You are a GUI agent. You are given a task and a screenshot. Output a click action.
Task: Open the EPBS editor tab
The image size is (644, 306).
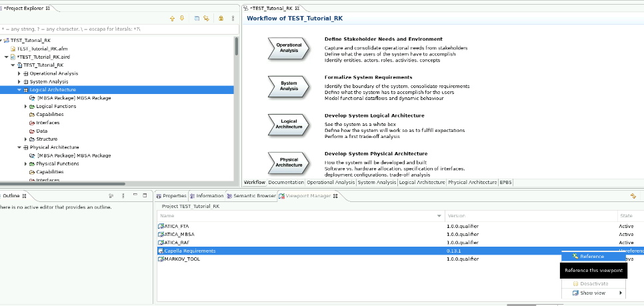(x=505, y=183)
